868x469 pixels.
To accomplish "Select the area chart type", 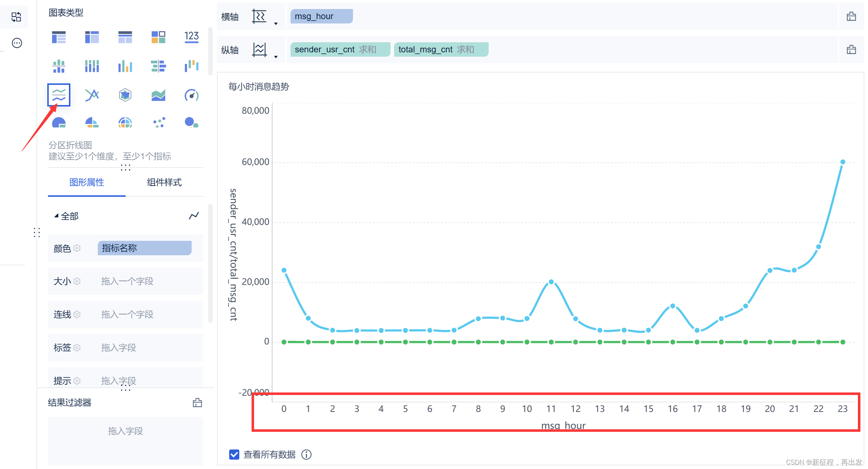I will pos(158,95).
